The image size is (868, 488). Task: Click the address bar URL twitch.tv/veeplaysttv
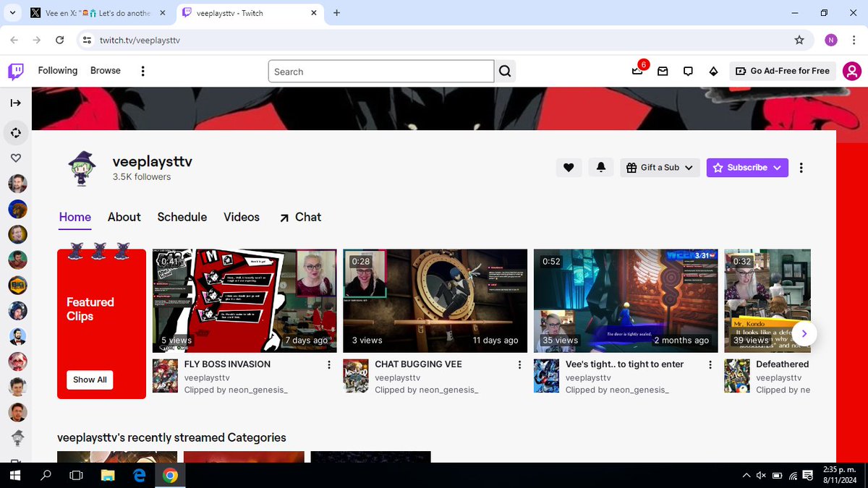coord(140,40)
